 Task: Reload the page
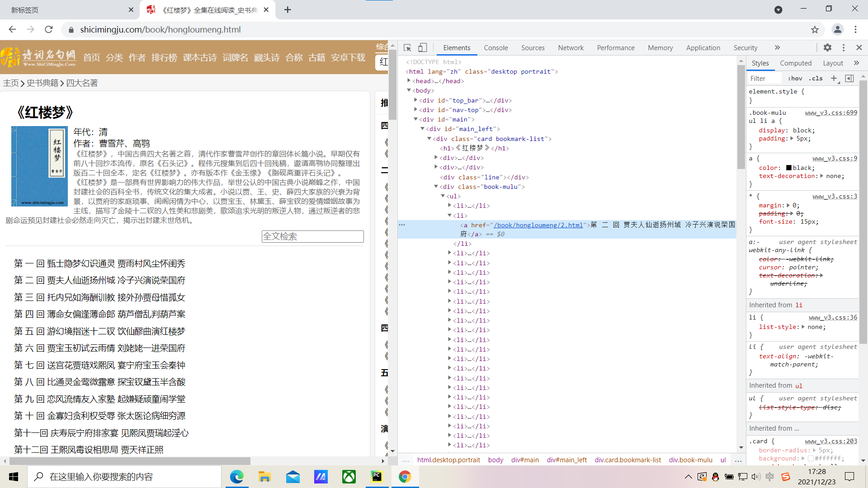49,29
